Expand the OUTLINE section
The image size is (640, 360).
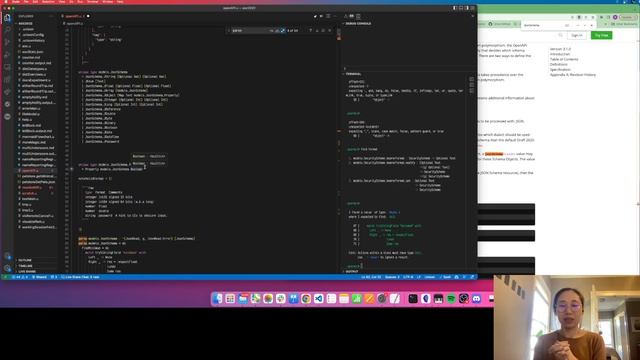pos(24,260)
